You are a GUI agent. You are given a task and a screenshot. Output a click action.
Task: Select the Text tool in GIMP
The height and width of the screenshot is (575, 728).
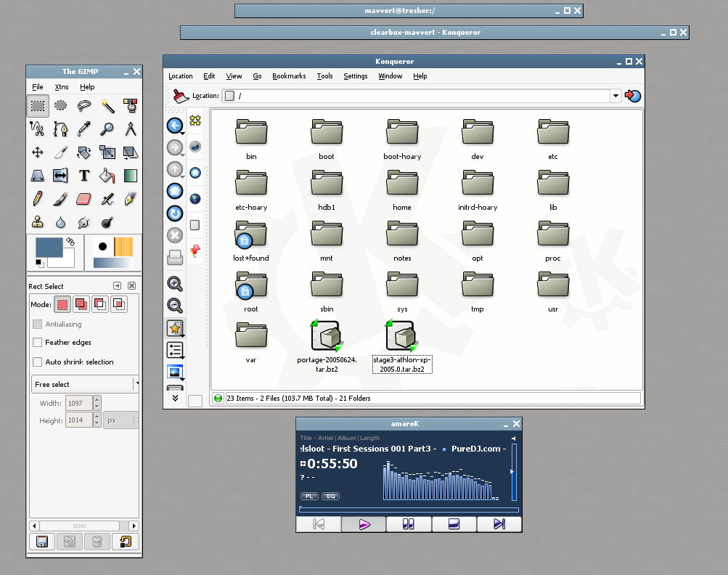[84, 175]
